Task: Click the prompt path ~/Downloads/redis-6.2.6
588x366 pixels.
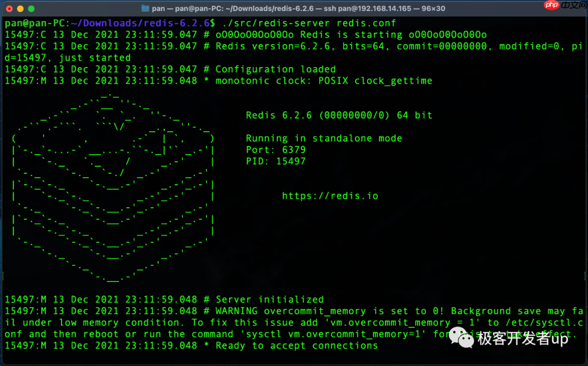Action: [x=140, y=23]
